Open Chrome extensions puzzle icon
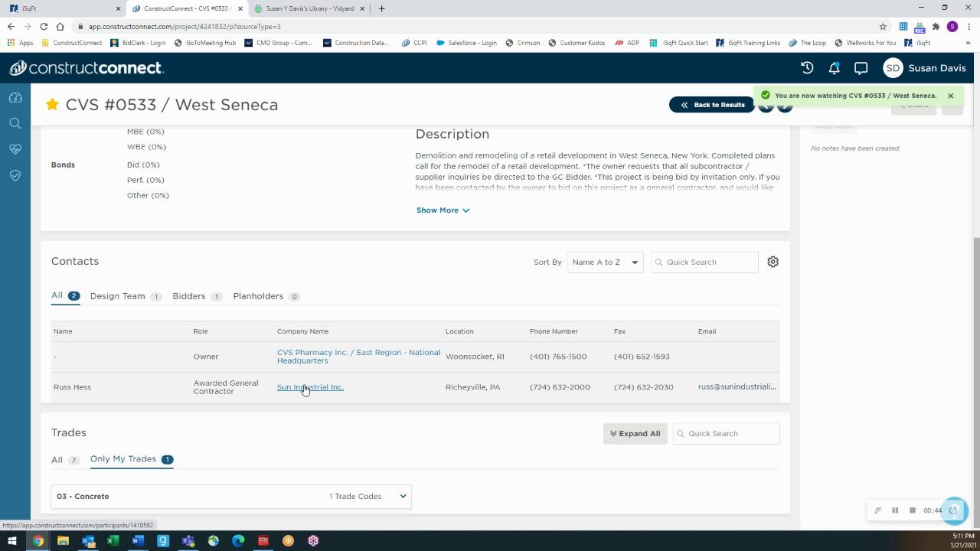 tap(936, 26)
